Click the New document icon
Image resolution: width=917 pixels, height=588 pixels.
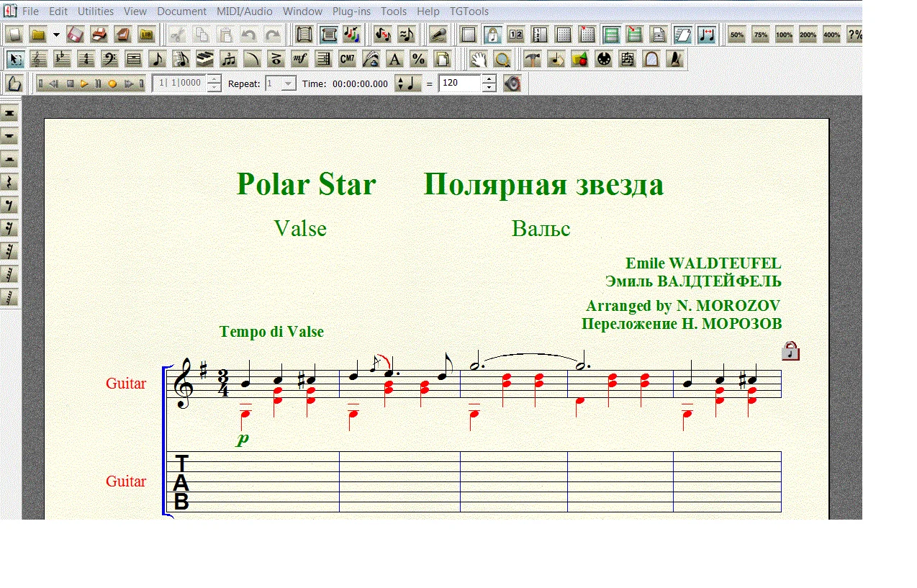(14, 34)
